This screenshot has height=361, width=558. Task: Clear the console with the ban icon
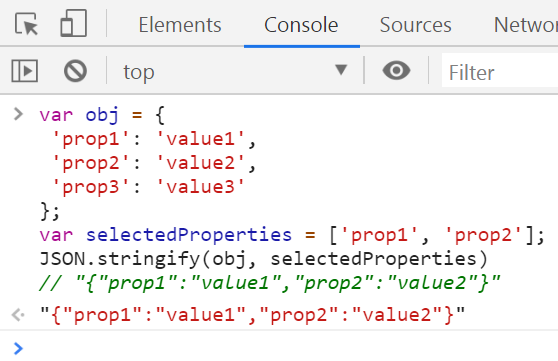click(x=75, y=71)
